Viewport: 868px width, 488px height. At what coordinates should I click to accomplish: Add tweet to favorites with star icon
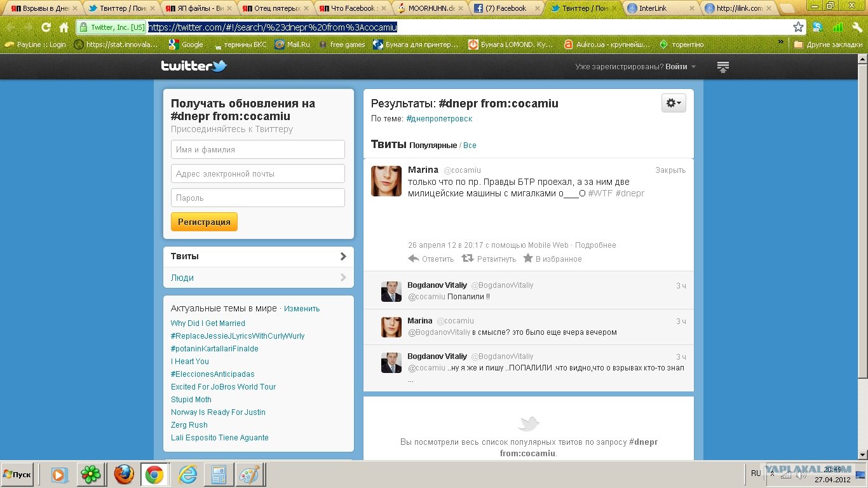[x=527, y=259]
